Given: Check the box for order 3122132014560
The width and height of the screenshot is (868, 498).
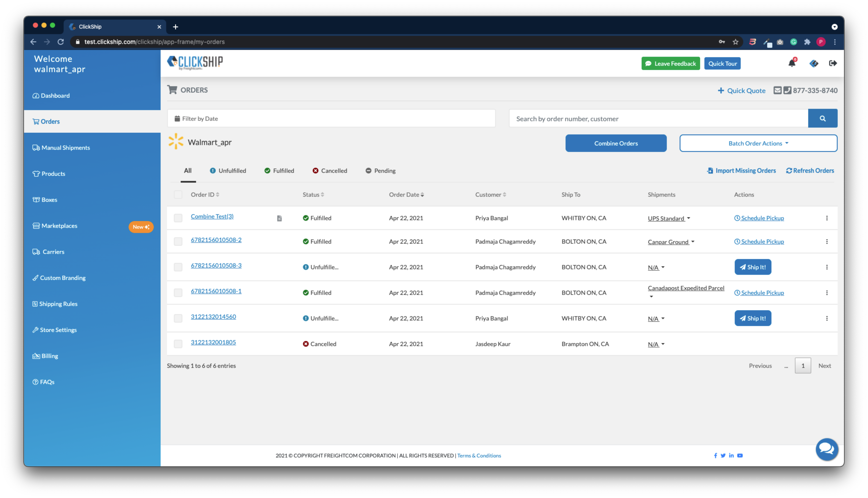Looking at the screenshot, I should (x=178, y=318).
